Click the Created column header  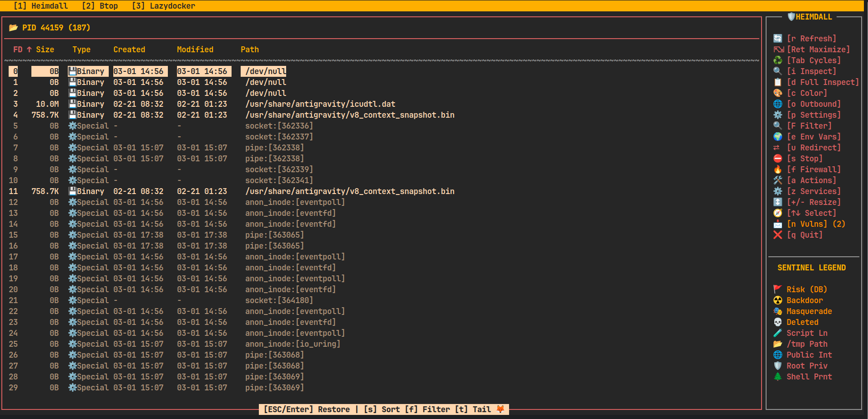click(x=129, y=50)
